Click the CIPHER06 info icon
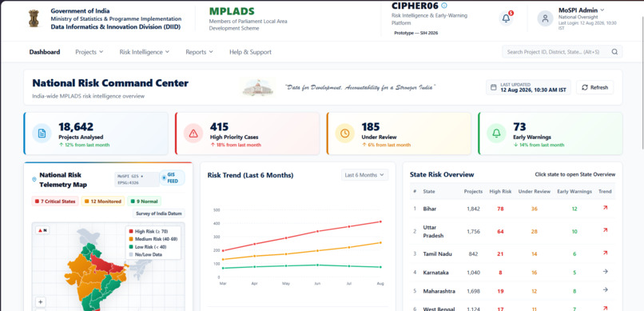Image resolution: width=644 pixels, height=311 pixels. tap(444, 6)
